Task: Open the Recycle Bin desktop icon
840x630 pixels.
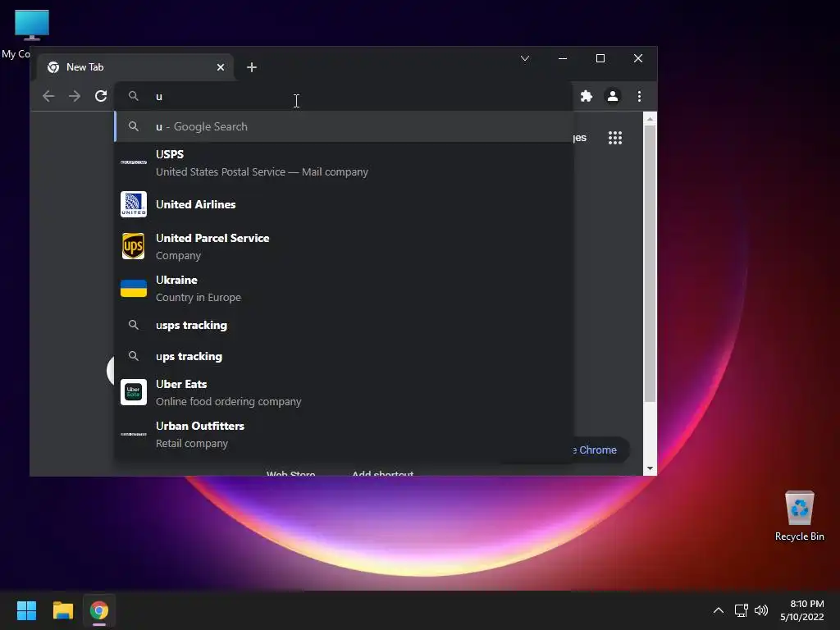Action: coord(799,516)
